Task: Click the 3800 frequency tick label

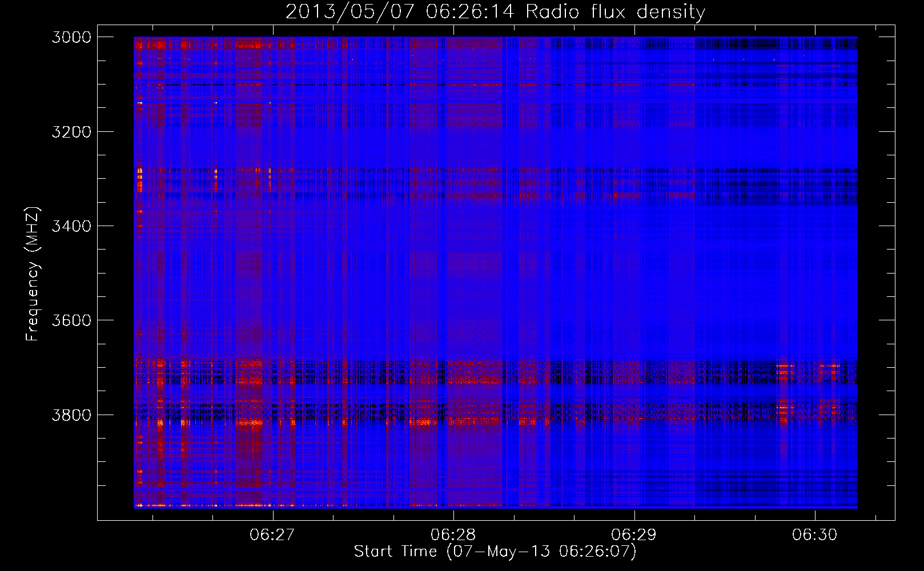Action: (71, 415)
